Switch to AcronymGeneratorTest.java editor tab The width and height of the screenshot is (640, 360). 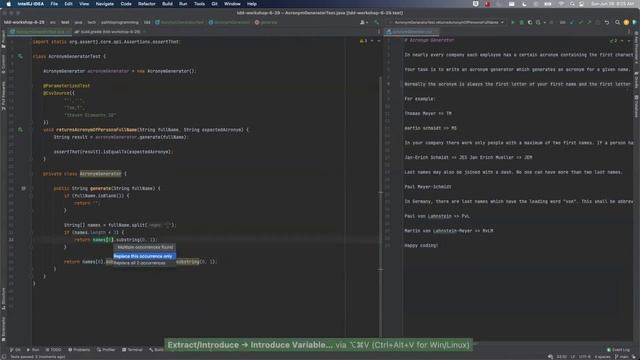point(40,31)
